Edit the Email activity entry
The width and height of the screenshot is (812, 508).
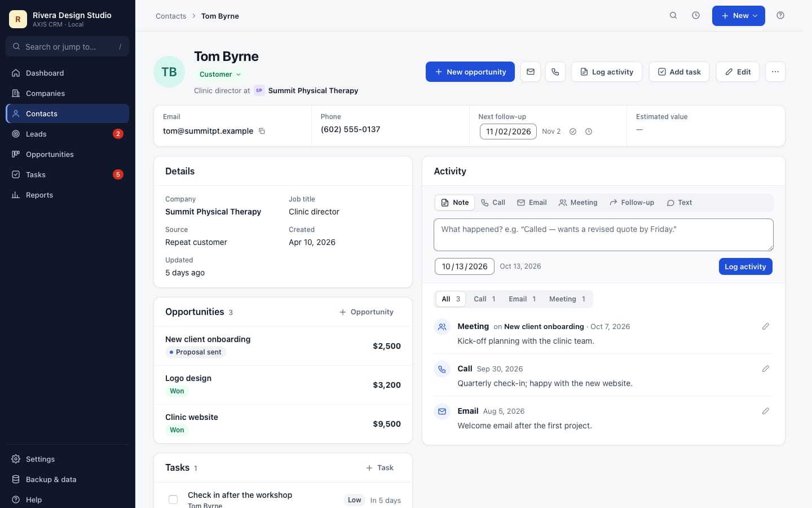[x=766, y=411]
